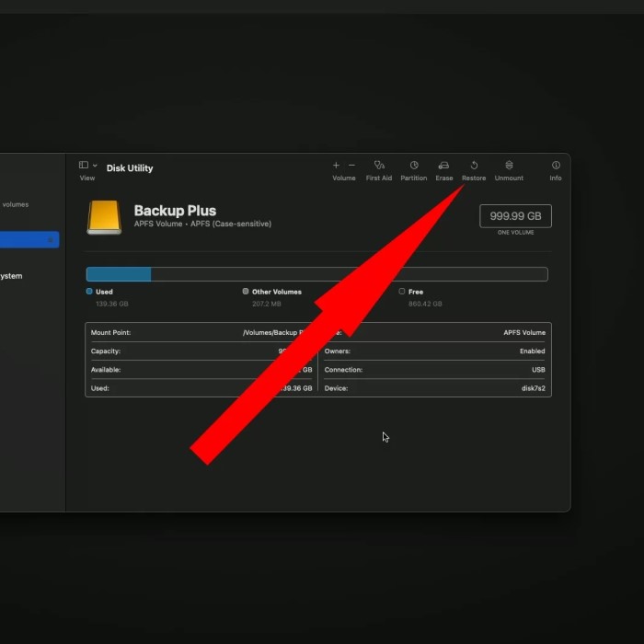
Task: Run First Aid stethoscope icon
Action: pyautogui.click(x=379, y=165)
